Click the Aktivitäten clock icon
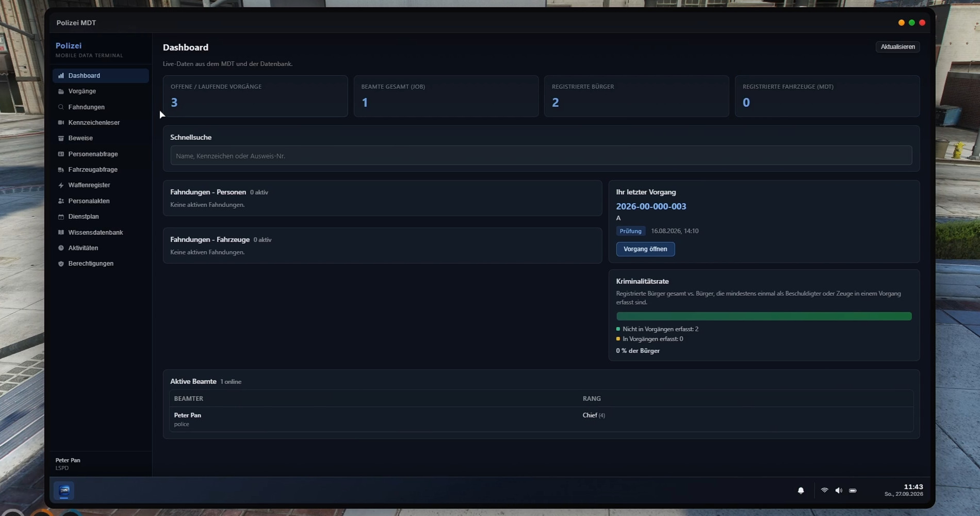This screenshot has height=516, width=980. click(61, 248)
